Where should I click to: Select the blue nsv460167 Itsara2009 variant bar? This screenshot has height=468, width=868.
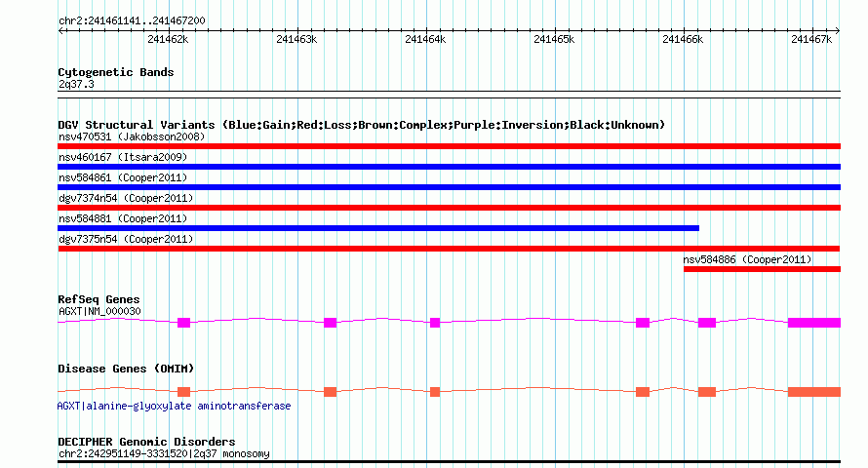[449, 167]
